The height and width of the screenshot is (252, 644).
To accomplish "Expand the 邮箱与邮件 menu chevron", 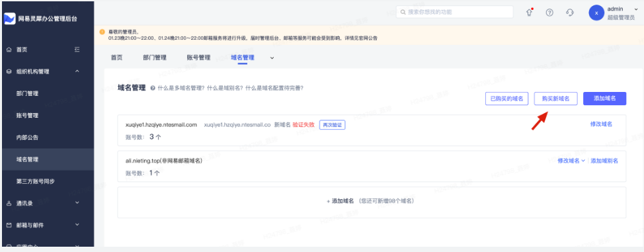I will click(77, 225).
